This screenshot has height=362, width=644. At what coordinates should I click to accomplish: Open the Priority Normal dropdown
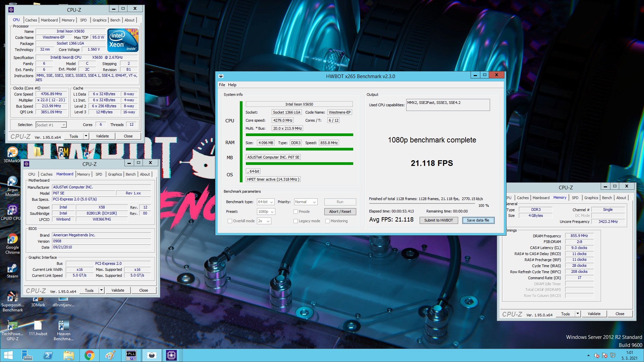point(306,202)
